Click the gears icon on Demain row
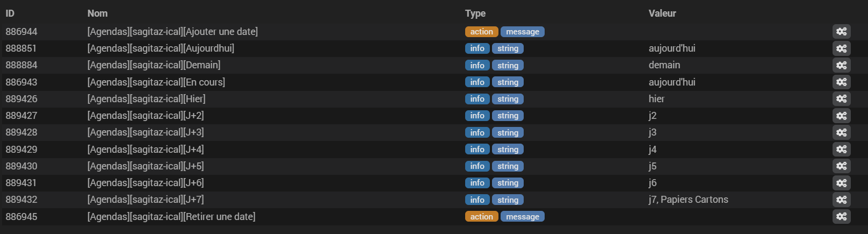868x234 pixels. [x=841, y=65]
